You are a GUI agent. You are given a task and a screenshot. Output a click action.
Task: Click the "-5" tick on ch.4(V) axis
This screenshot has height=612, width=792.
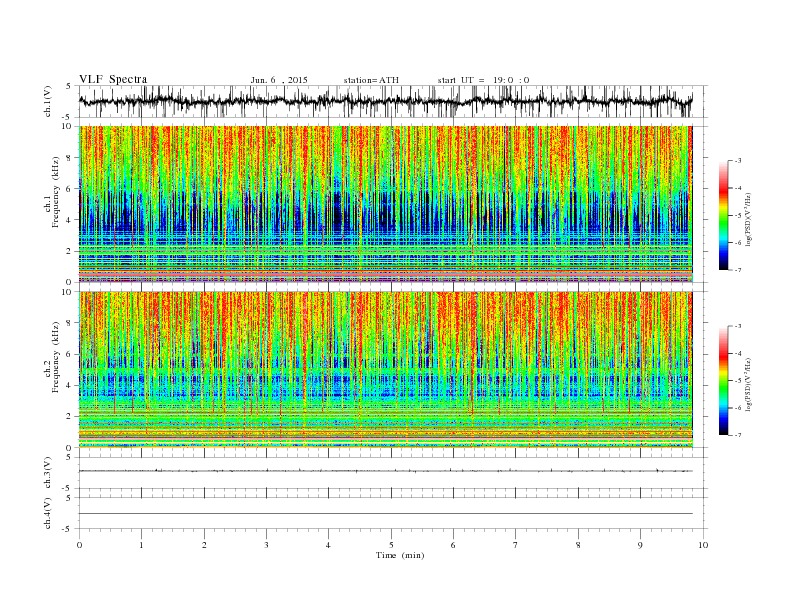[67, 529]
